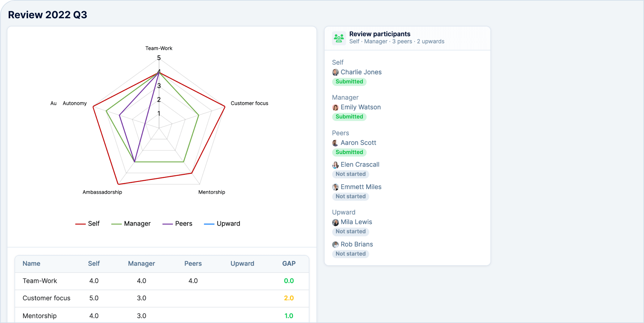Click Not started badge under Mila Lewis
The image size is (644, 323).
[x=351, y=231]
